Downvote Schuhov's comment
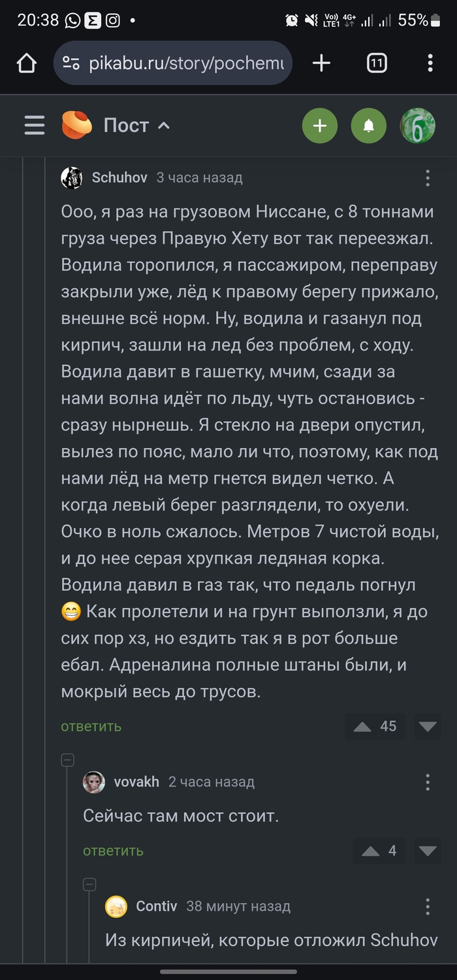The image size is (457, 980). [428, 726]
